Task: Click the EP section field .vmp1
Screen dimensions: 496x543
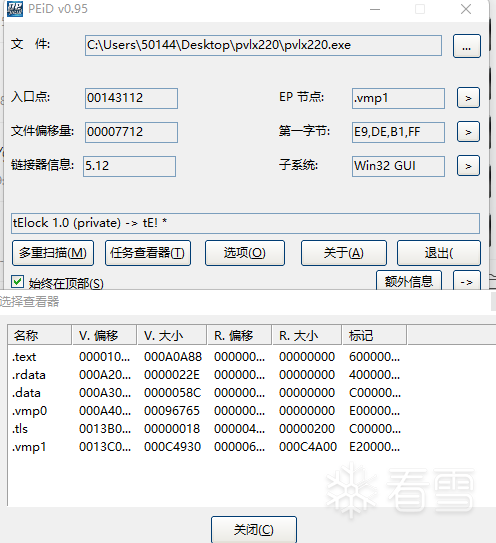Action: tap(398, 98)
